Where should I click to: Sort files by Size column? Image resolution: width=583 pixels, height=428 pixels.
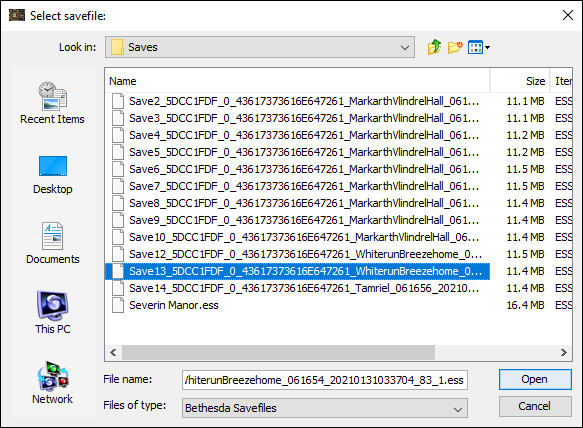[520, 81]
